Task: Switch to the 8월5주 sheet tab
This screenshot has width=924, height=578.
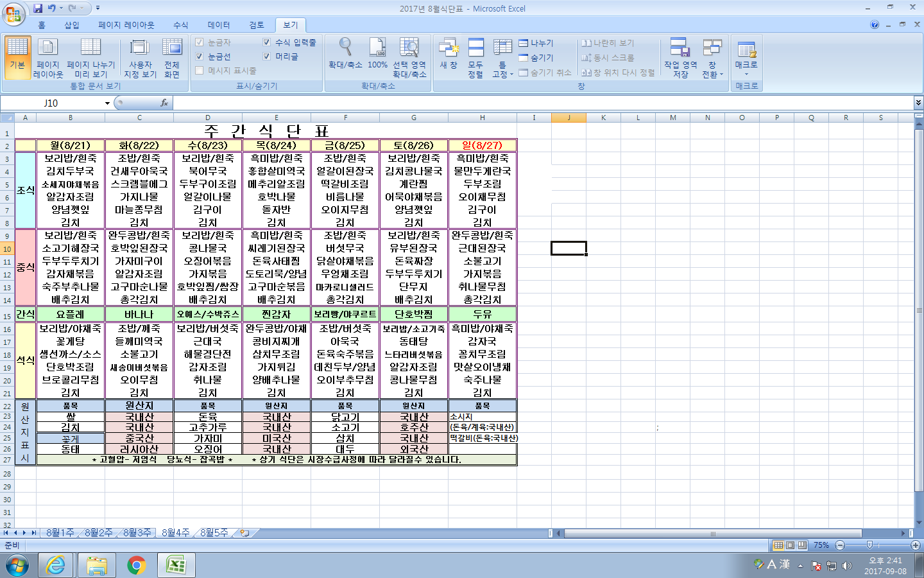Action: point(214,533)
